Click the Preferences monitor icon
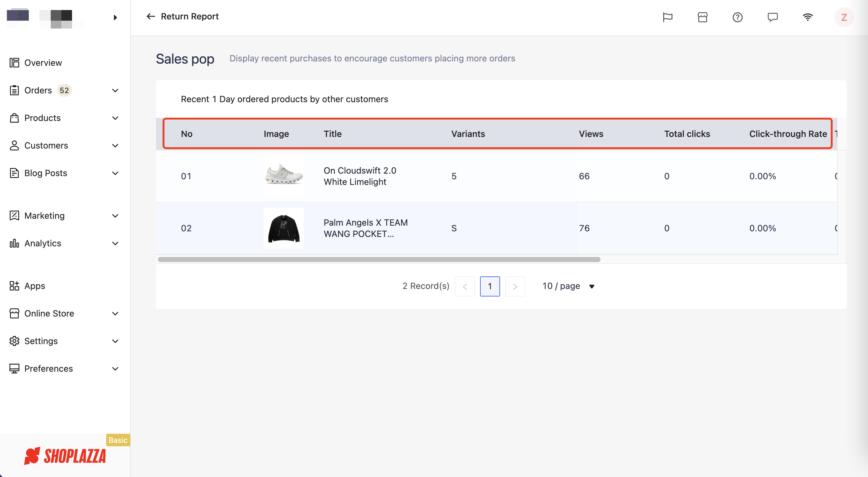Viewport: 868px width, 477px height. [x=14, y=369]
